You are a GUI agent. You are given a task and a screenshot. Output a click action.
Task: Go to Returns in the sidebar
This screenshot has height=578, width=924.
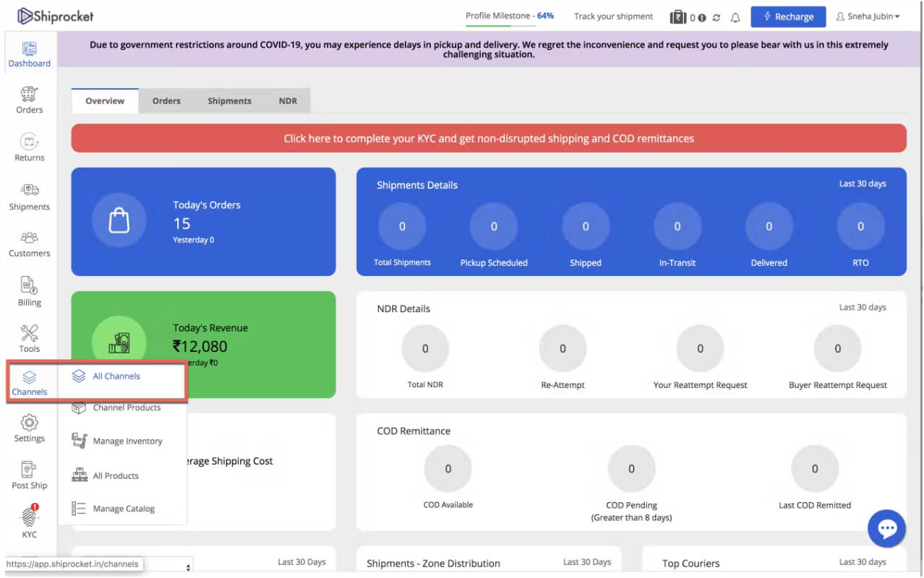[30, 147]
